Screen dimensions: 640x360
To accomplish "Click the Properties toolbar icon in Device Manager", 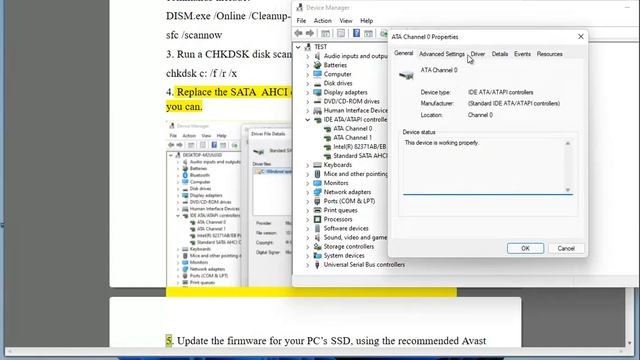I will coord(341,33).
